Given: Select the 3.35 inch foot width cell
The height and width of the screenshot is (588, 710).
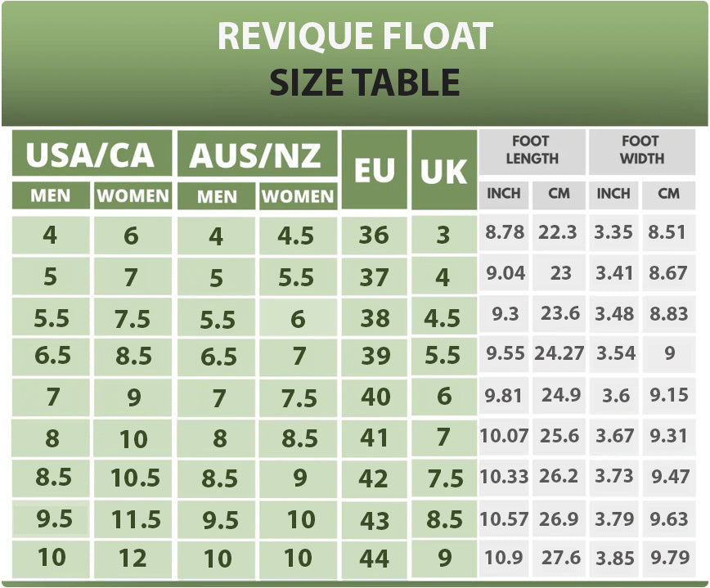Looking at the screenshot, I should pos(613,233).
